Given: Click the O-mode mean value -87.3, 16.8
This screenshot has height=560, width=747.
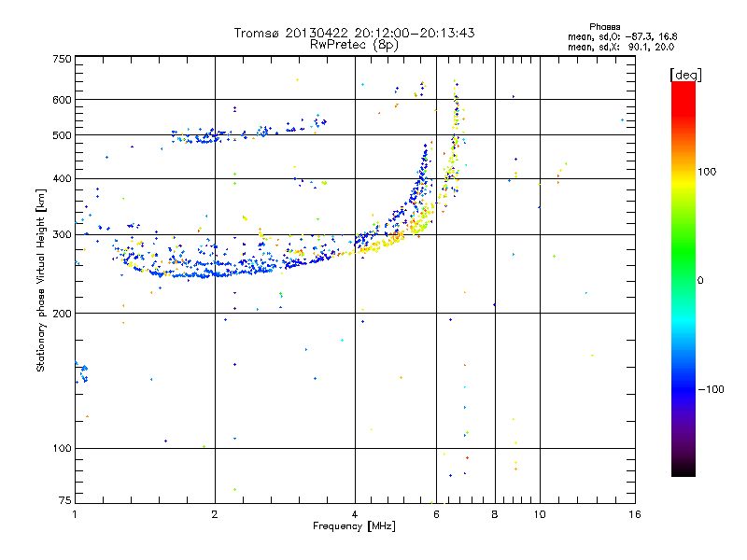Looking at the screenshot, I should point(648,36).
